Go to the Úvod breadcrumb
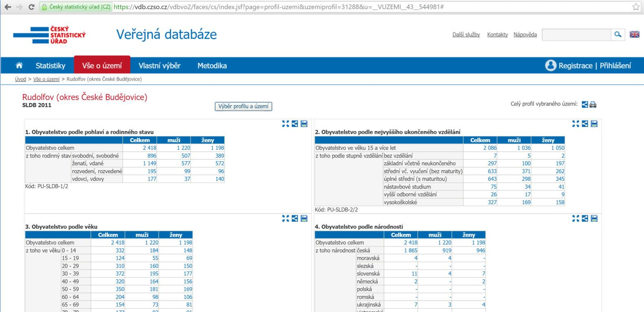 [x=20, y=79]
